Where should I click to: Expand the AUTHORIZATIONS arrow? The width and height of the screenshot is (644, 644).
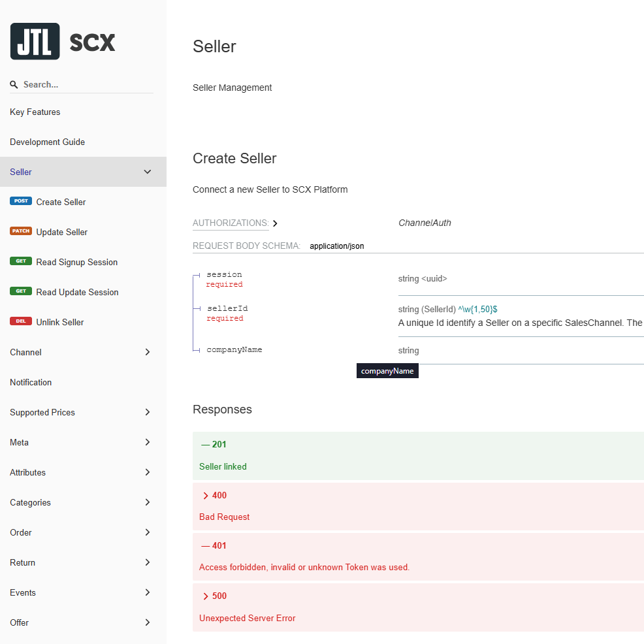tap(275, 223)
